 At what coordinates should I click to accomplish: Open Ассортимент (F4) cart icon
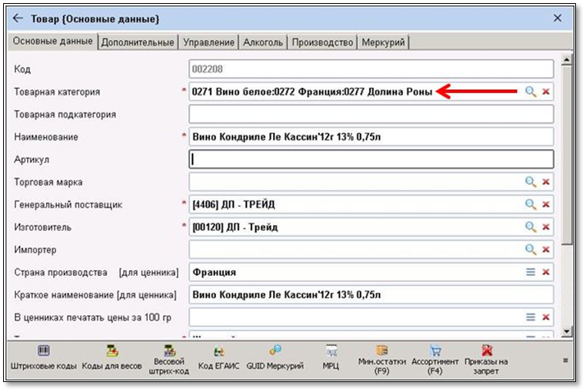[x=435, y=357]
